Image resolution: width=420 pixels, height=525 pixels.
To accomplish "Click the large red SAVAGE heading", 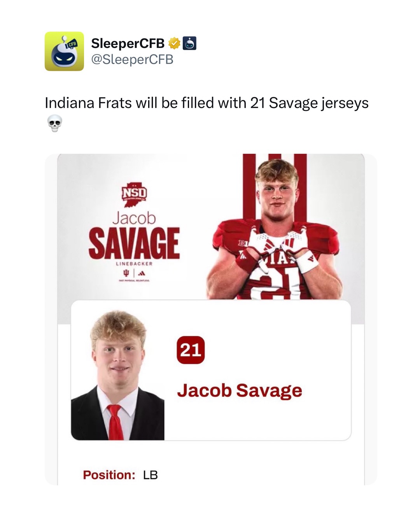I will point(134,244).
